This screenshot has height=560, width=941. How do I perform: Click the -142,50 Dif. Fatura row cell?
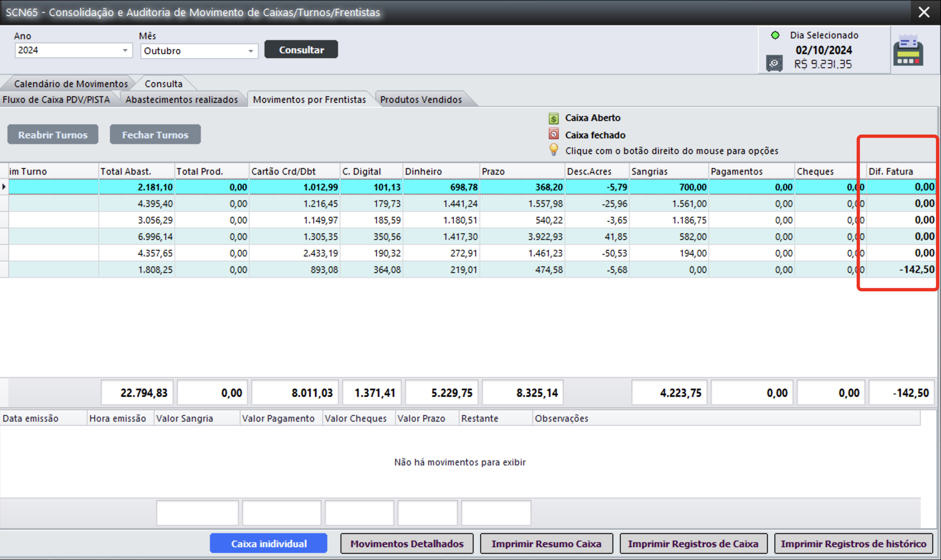[x=901, y=270]
